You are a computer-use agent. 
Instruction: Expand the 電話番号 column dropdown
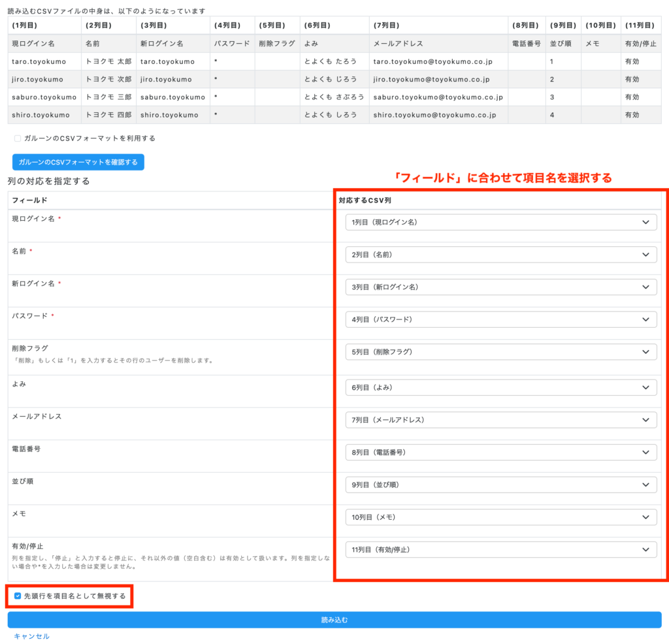click(x=500, y=452)
